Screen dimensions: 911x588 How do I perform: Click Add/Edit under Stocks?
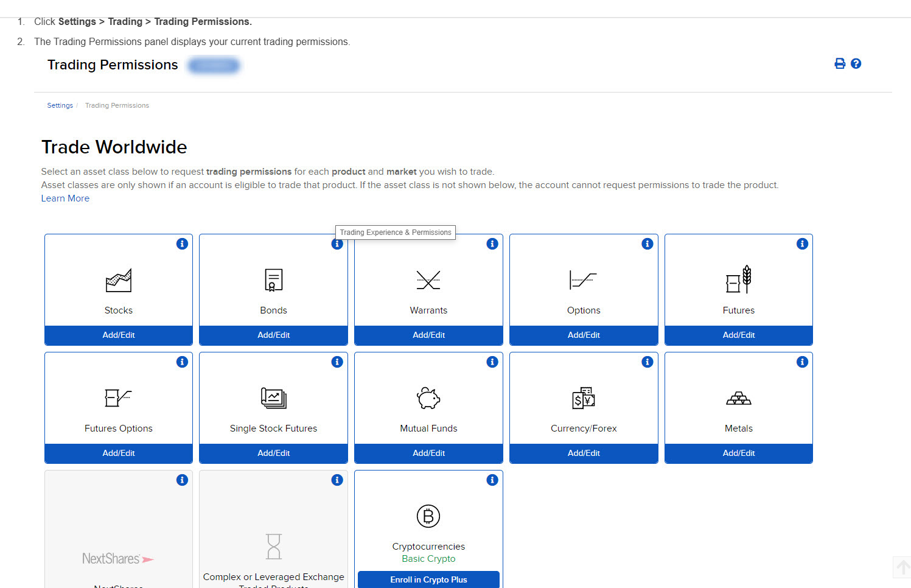pos(119,335)
